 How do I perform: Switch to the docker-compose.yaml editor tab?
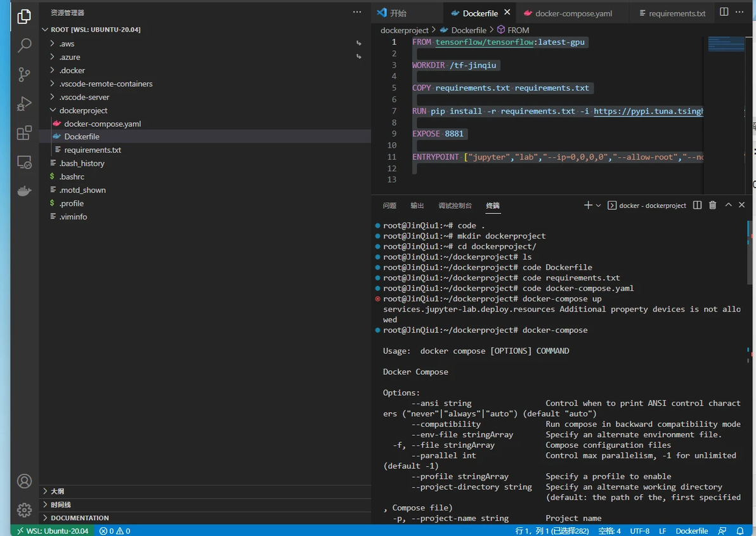click(x=568, y=13)
